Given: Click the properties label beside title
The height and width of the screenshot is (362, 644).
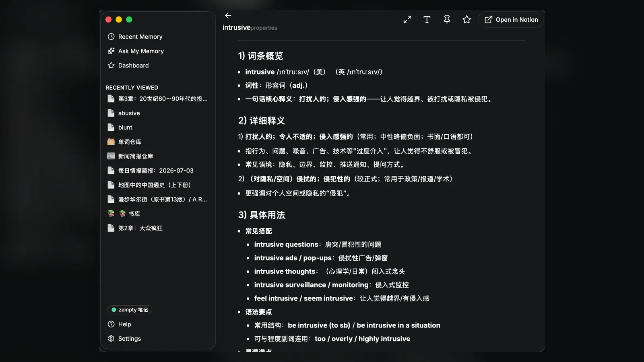Looking at the screenshot, I should tap(264, 28).
